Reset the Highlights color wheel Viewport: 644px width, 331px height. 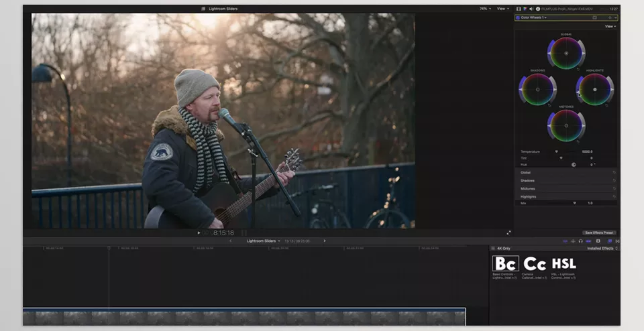pyautogui.click(x=606, y=105)
